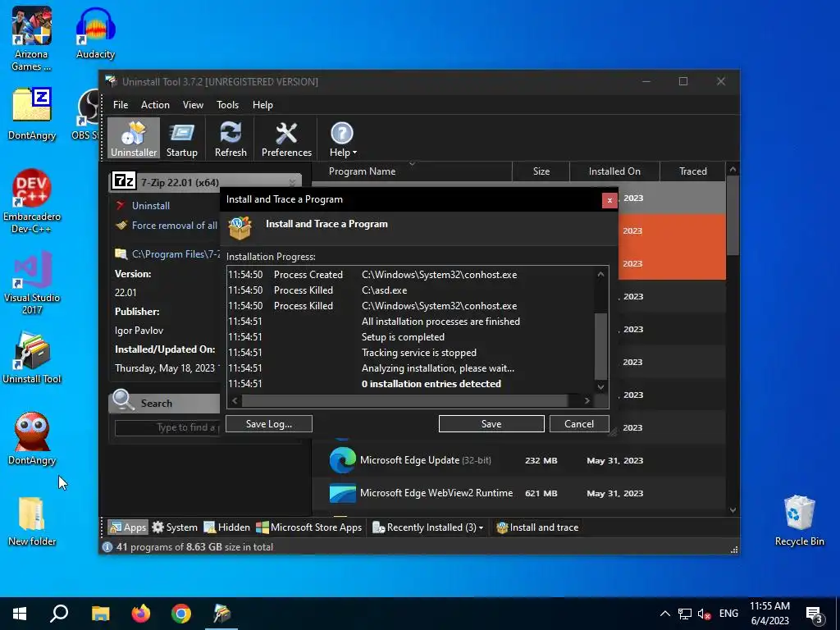The height and width of the screenshot is (630, 840).
Task: Cancel the Install and Trace dialog
Action: coord(579,424)
